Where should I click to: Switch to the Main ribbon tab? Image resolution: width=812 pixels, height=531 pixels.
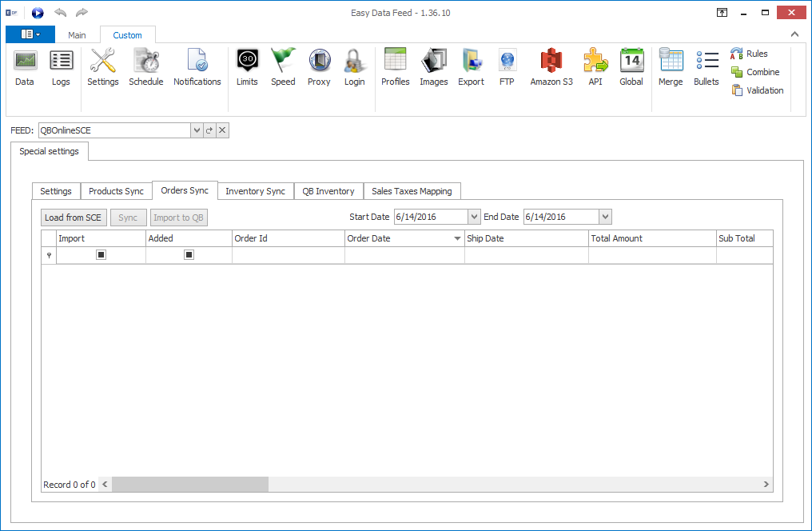tap(77, 35)
